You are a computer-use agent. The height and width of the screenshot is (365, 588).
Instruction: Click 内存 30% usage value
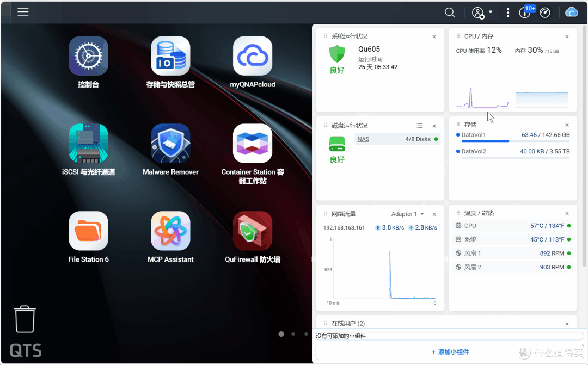click(x=535, y=50)
